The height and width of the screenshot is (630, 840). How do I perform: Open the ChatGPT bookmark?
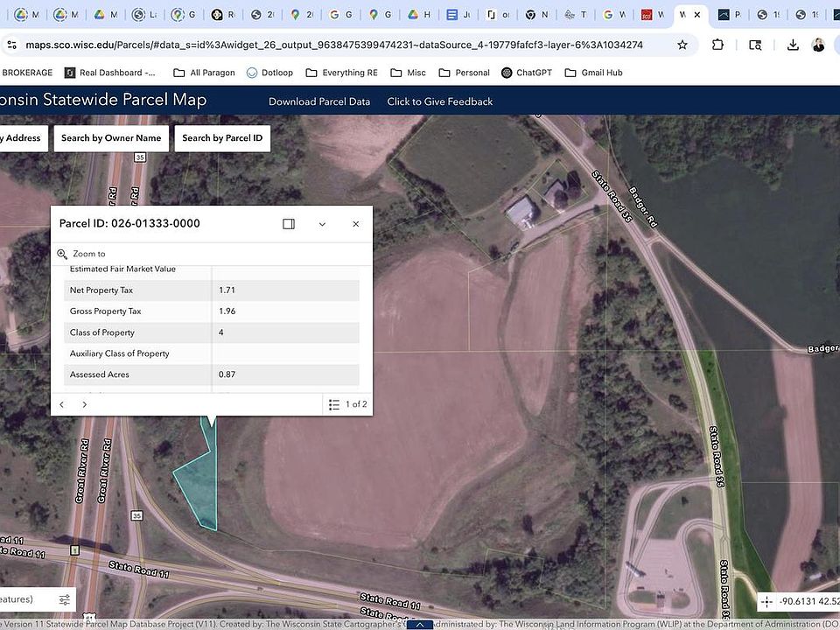(x=527, y=73)
